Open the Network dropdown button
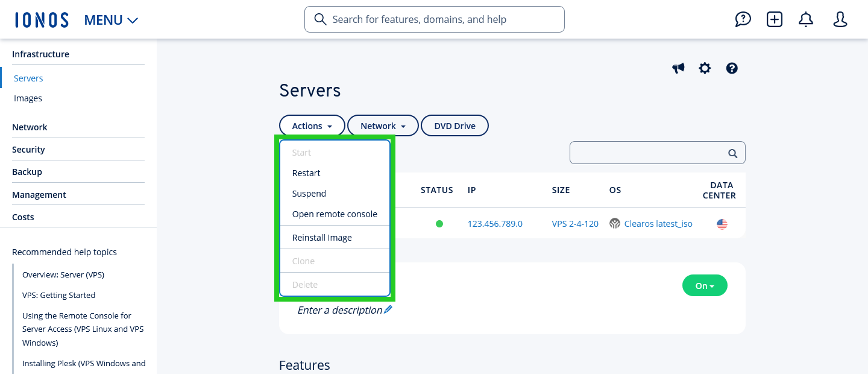The height and width of the screenshot is (374, 868). coord(383,126)
